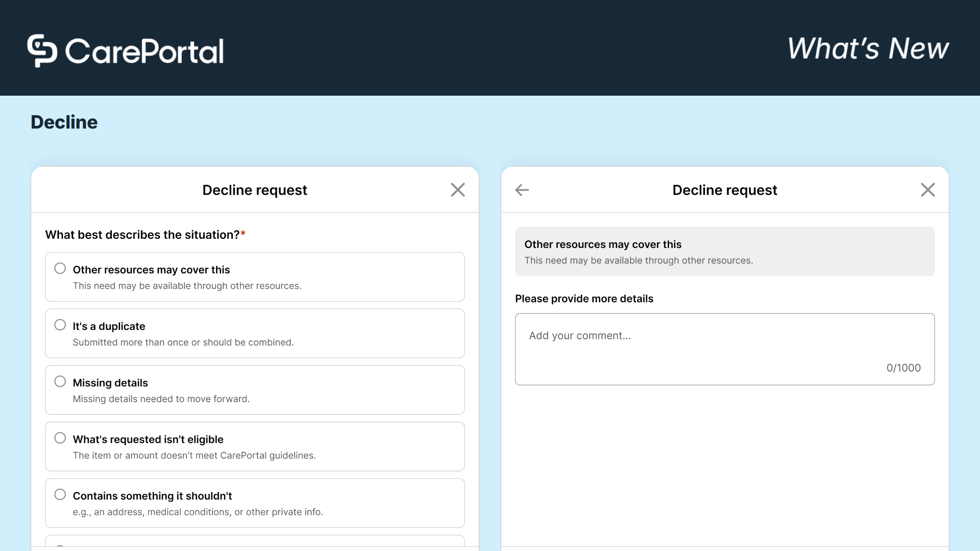
Task: Click 'Other resources may cover this' heading in gray summary box
Action: [x=603, y=244]
